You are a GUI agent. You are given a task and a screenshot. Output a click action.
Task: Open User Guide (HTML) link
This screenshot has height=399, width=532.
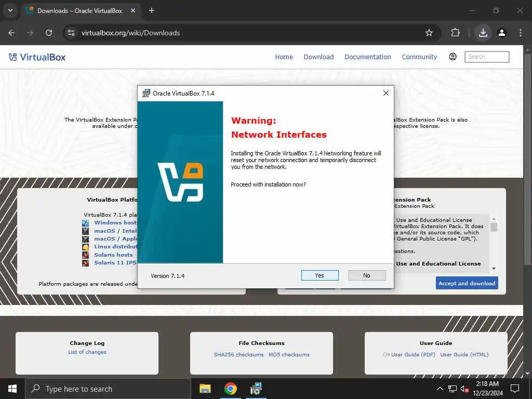coord(464,354)
